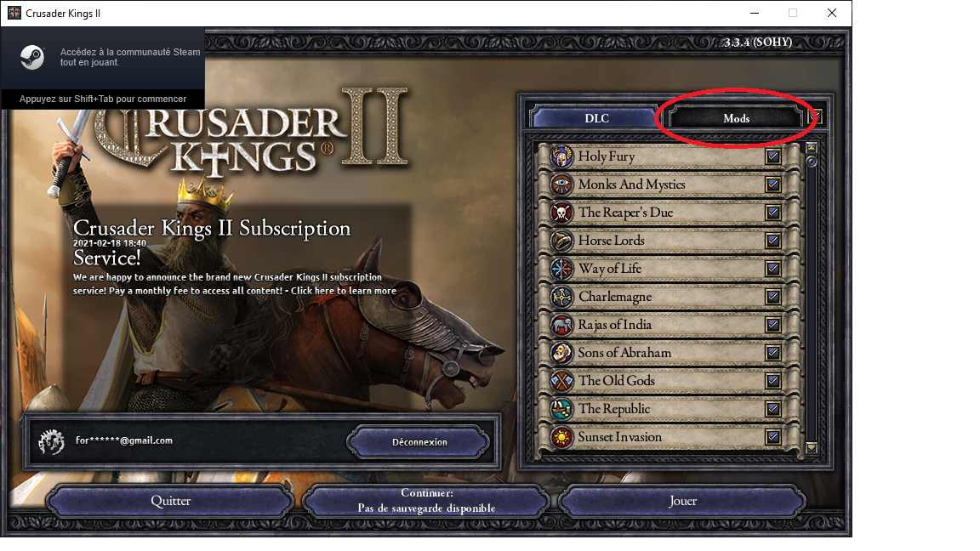Toggle The Old Gods checkbox off
Image resolution: width=980 pixels, height=551 pixels.
pyautogui.click(x=773, y=381)
